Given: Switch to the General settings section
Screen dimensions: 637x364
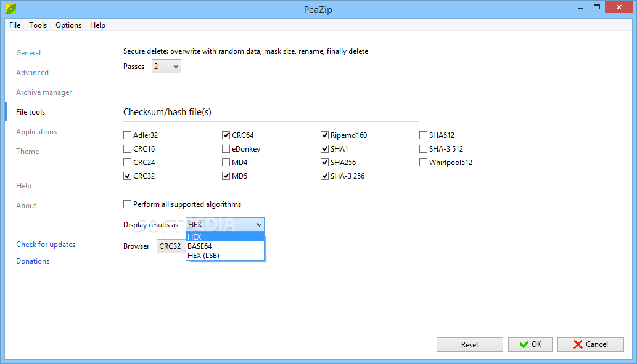Looking at the screenshot, I should click(x=28, y=53).
